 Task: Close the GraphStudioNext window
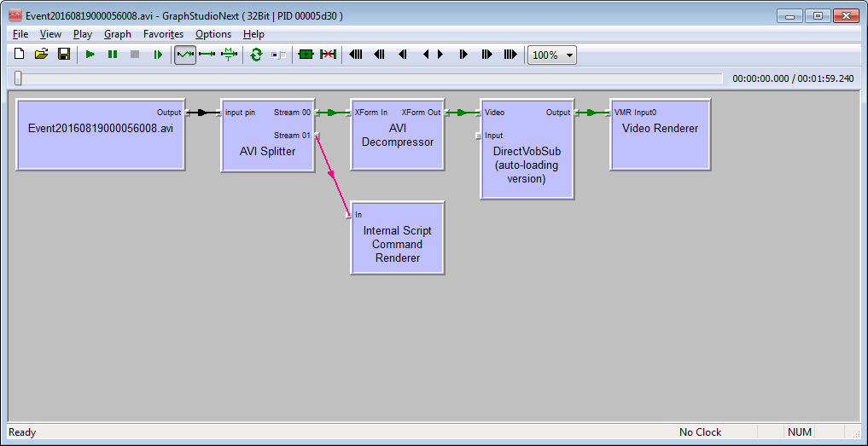tap(847, 16)
